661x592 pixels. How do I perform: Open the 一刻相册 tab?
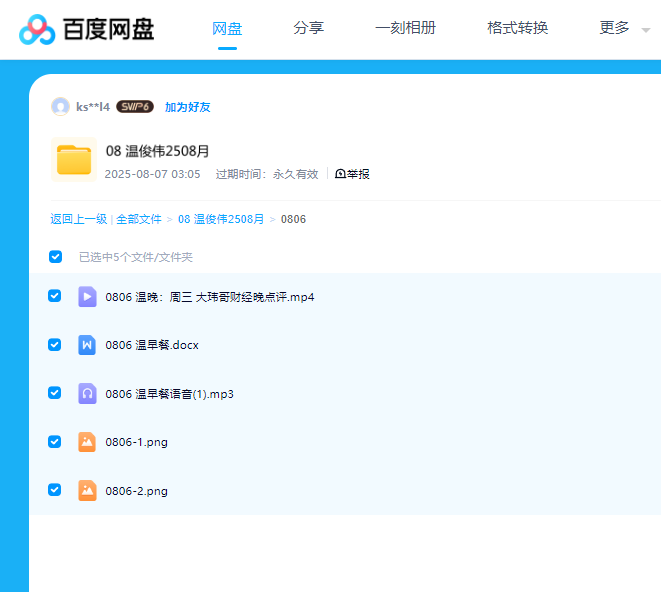click(x=405, y=28)
